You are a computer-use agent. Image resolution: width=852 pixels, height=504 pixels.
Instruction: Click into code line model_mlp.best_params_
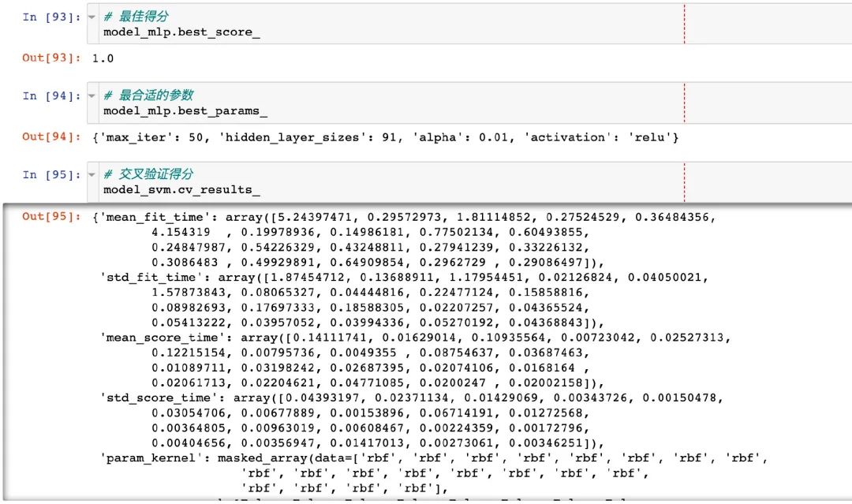click(x=185, y=110)
